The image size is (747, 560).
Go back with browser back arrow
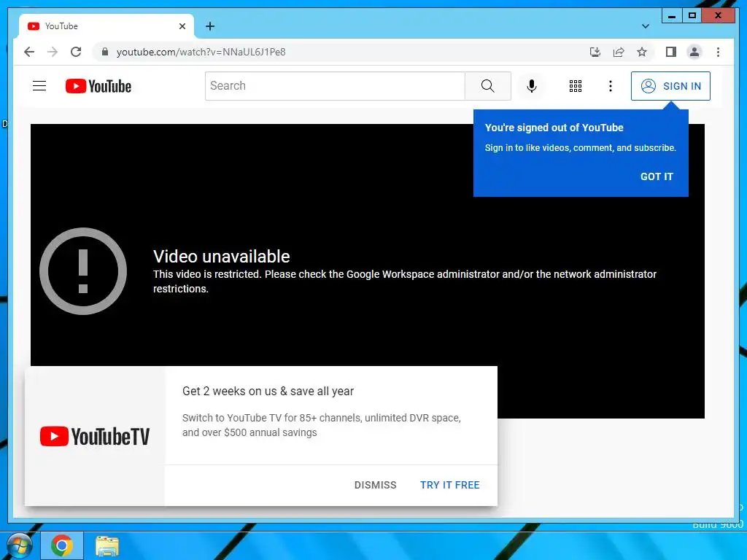(x=29, y=52)
